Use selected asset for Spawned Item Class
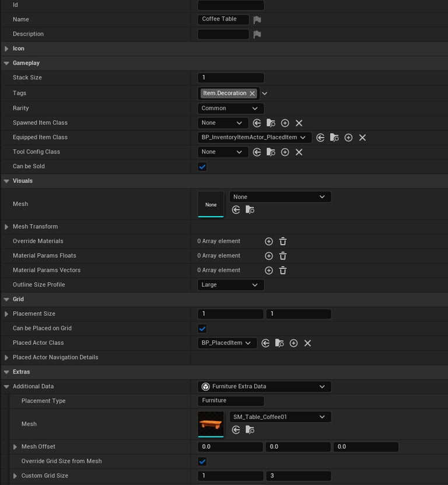 pyautogui.click(x=257, y=123)
